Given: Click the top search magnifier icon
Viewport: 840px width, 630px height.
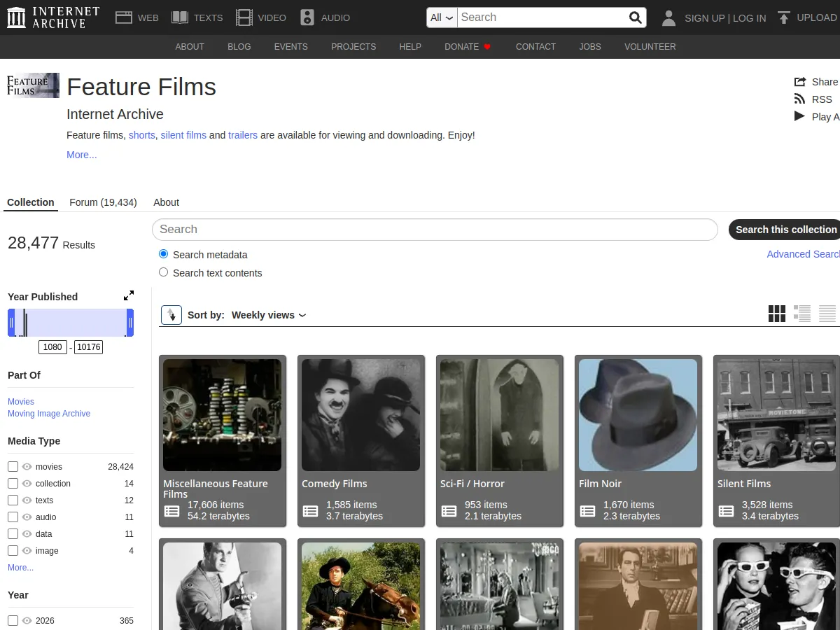Looking at the screenshot, I should pos(635,17).
